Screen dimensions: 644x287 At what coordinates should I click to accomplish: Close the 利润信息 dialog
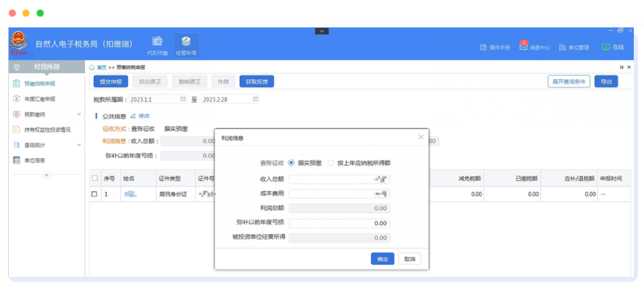(421, 137)
